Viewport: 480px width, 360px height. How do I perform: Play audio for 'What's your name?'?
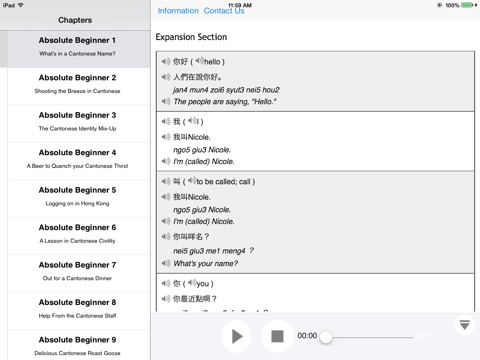[166, 263]
